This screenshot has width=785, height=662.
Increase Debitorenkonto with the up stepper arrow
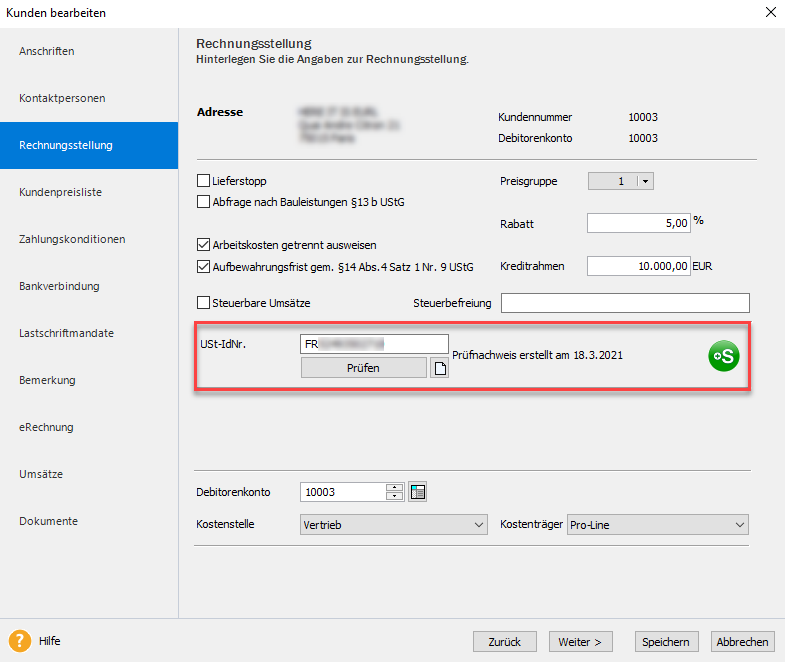(x=394, y=488)
